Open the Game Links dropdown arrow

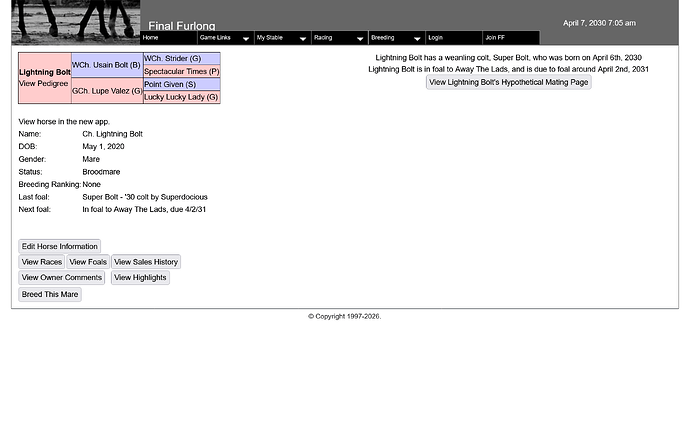[x=246, y=39]
